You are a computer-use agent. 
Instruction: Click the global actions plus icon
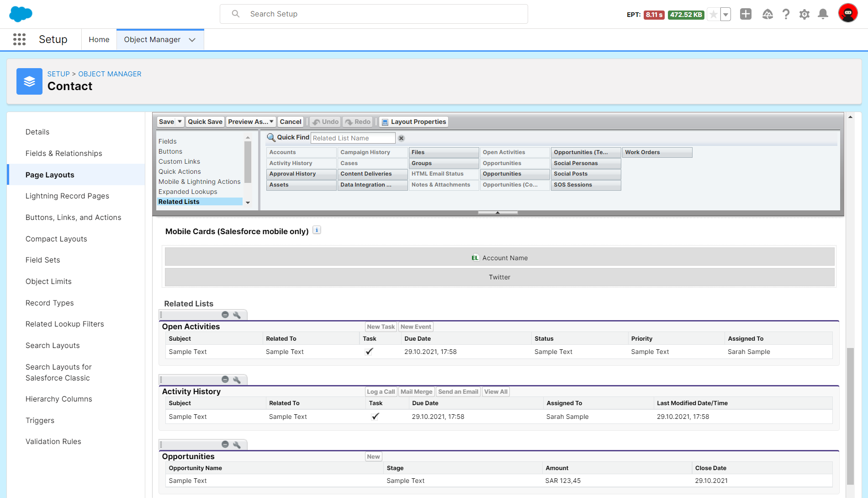(x=746, y=14)
